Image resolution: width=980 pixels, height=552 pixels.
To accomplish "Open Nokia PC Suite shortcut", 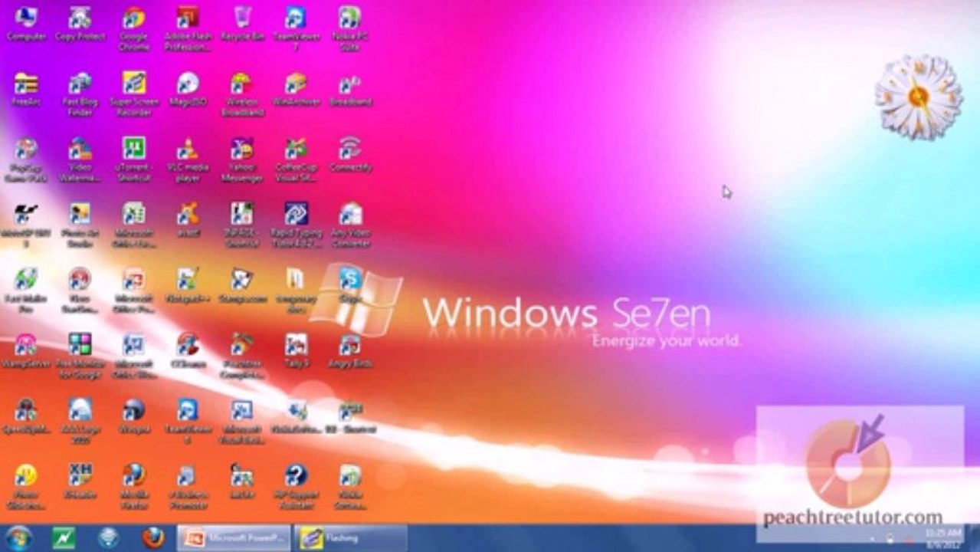I will tap(350, 28).
